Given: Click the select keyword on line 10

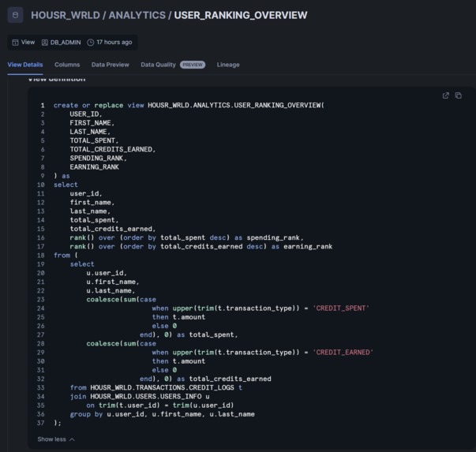Looking at the screenshot, I should click(x=66, y=185).
